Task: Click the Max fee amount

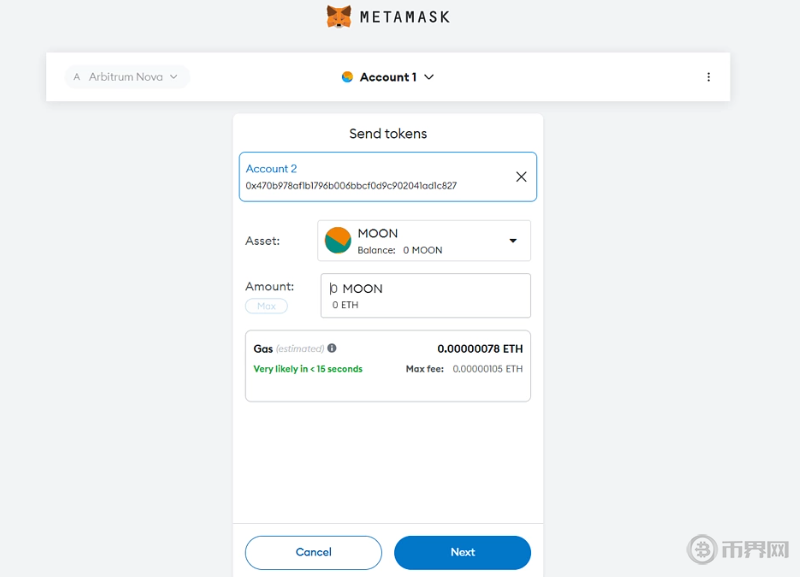Action: (487, 369)
